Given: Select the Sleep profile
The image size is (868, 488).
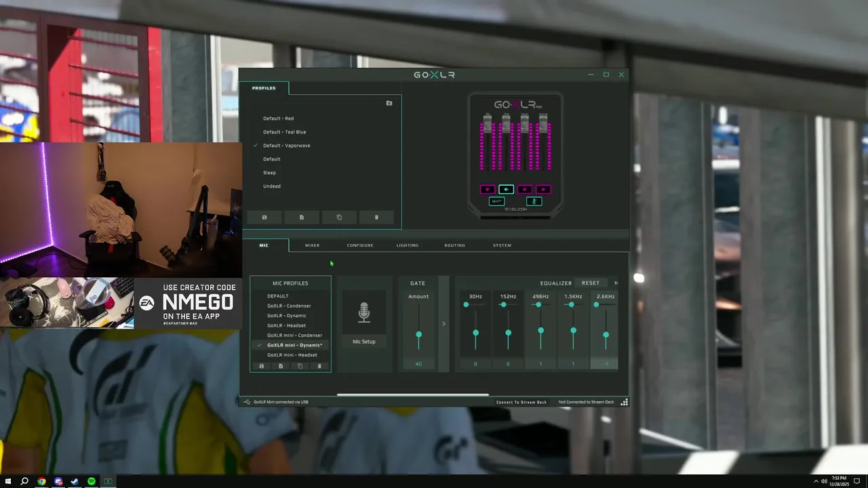Looking at the screenshot, I should (x=270, y=173).
